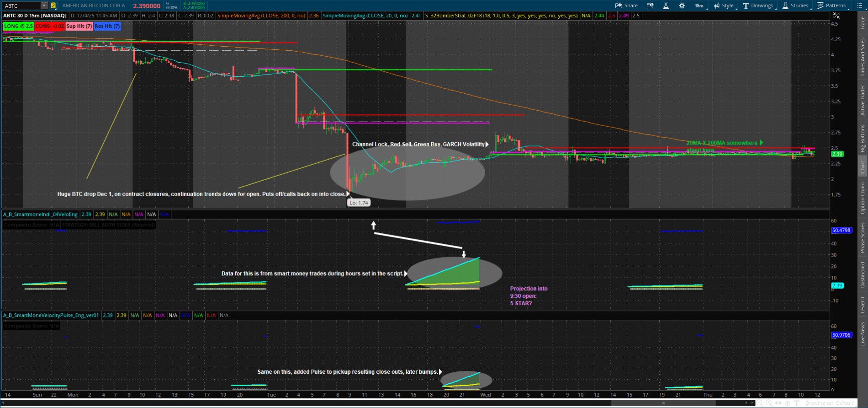The height and width of the screenshot is (408, 868).
Task: Open the chart alerts calendar icon
Action: [650, 5]
